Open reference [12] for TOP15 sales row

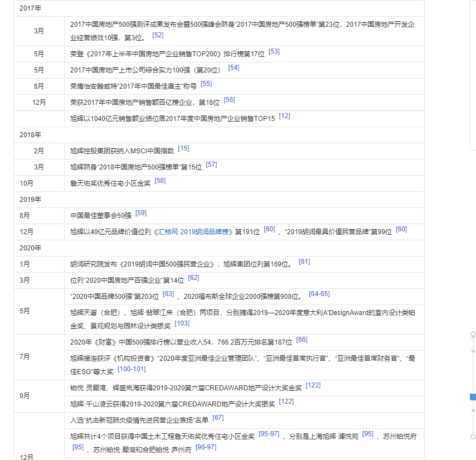pos(284,116)
